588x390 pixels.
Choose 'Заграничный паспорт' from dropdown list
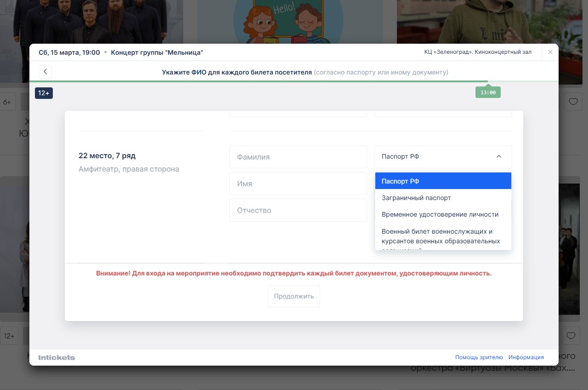pyautogui.click(x=443, y=198)
